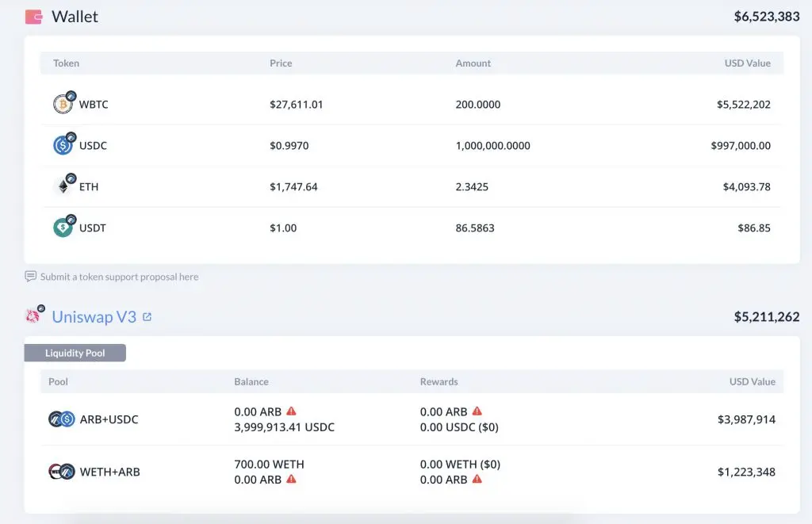Click Uniswap V3 total $5,211,262
812x524 pixels.
(767, 316)
